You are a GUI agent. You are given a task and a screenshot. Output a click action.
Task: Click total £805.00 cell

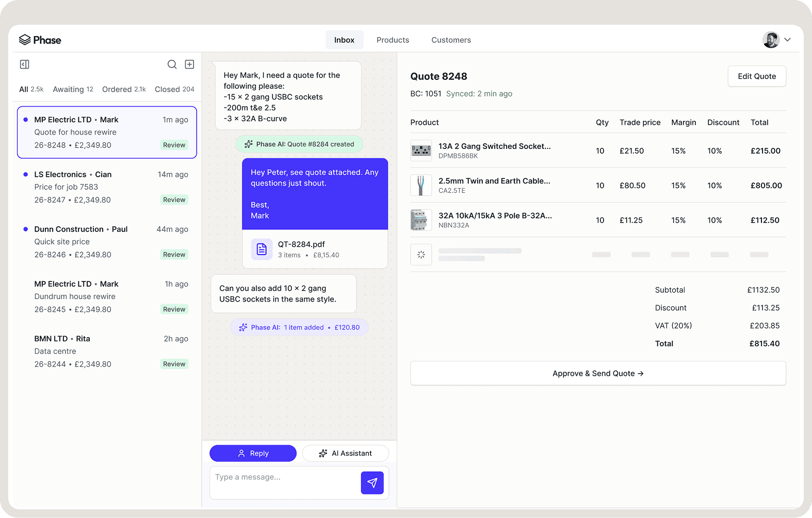click(x=766, y=186)
